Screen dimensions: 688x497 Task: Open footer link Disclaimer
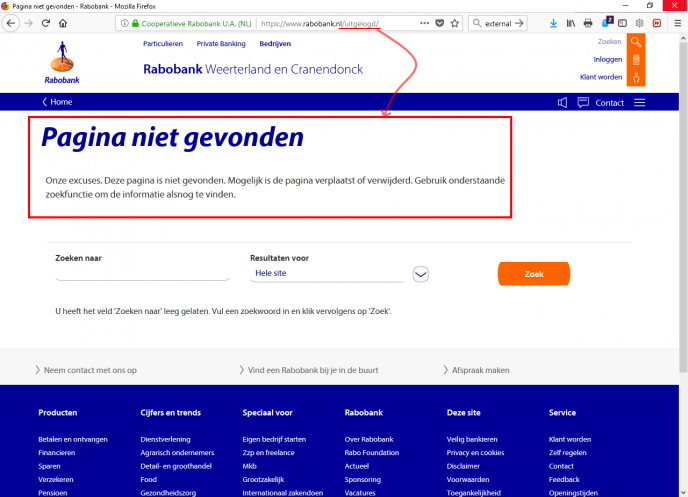coord(463,466)
